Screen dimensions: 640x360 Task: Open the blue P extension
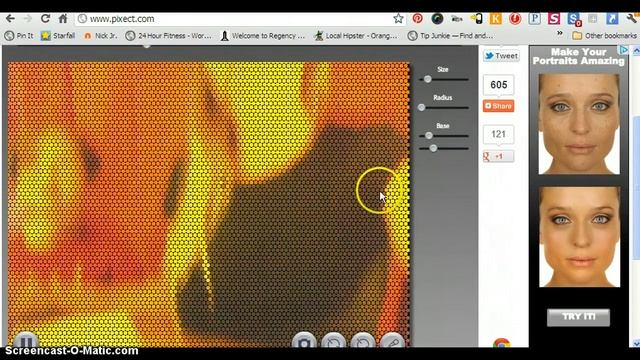(x=534, y=18)
